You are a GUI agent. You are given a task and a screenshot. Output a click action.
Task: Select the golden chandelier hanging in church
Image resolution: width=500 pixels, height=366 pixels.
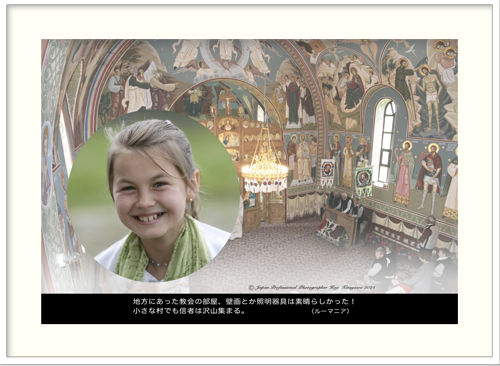[265, 163]
